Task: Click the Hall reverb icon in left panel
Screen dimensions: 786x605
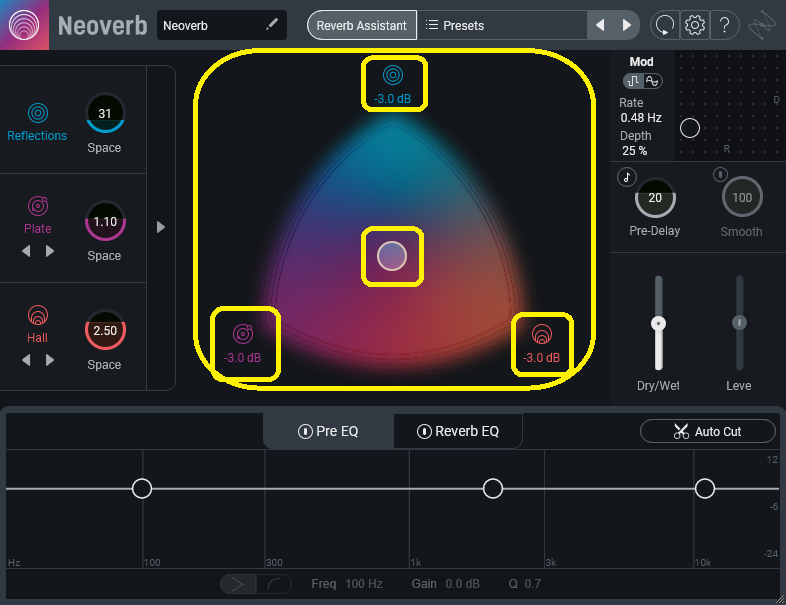Action: (37, 315)
